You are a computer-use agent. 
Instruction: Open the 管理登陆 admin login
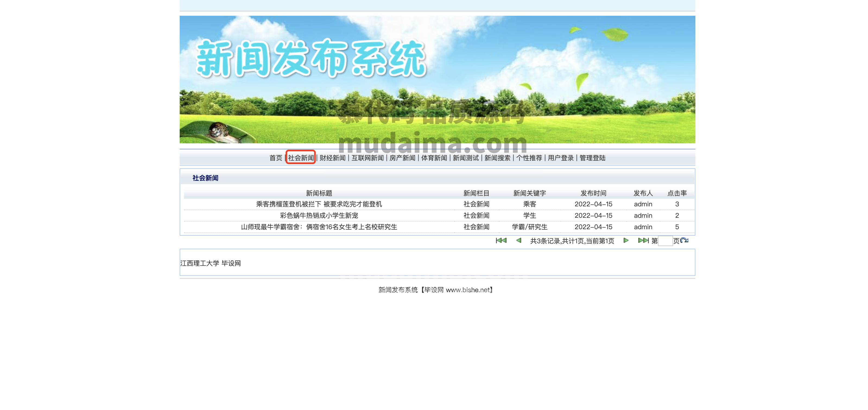[x=592, y=158]
